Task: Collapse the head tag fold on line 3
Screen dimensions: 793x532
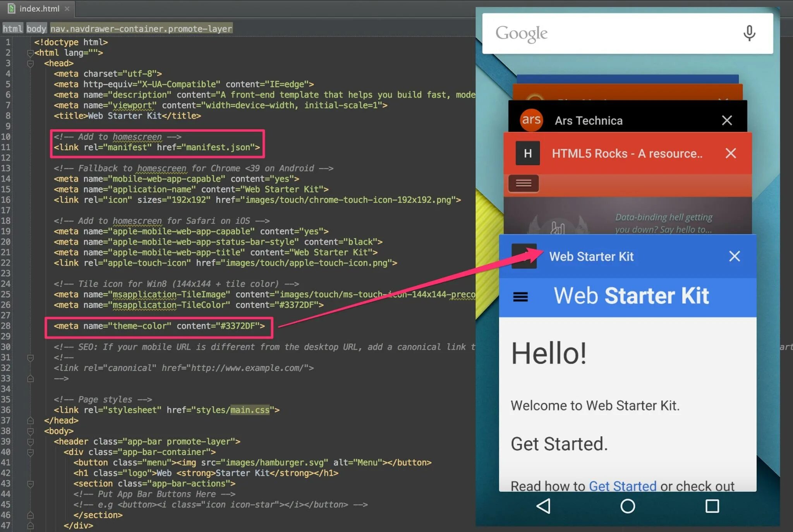Action: [30, 63]
